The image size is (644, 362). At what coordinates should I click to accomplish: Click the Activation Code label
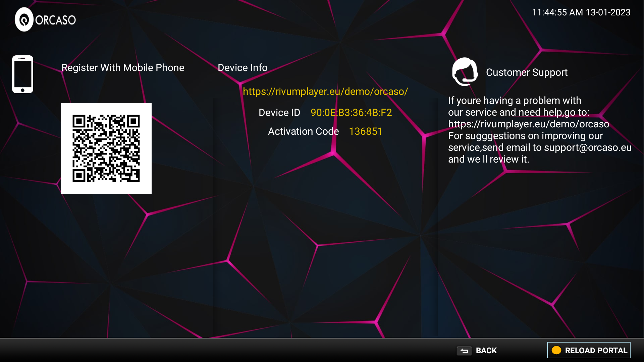[x=303, y=131]
